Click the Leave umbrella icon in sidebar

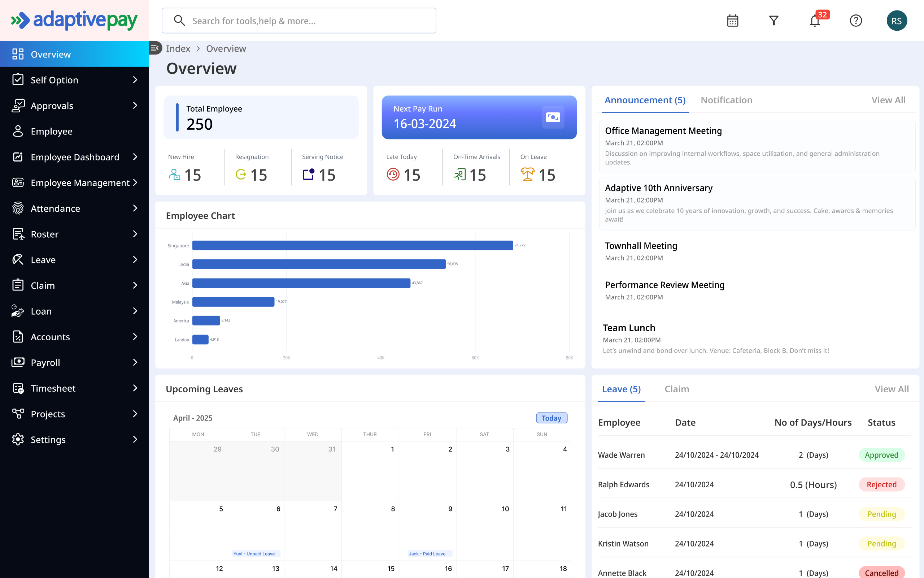click(18, 260)
